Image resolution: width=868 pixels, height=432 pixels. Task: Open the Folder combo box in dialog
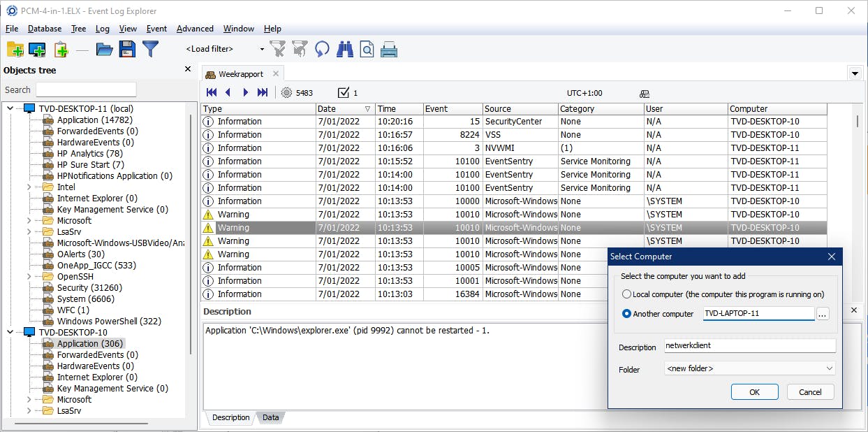tap(749, 368)
